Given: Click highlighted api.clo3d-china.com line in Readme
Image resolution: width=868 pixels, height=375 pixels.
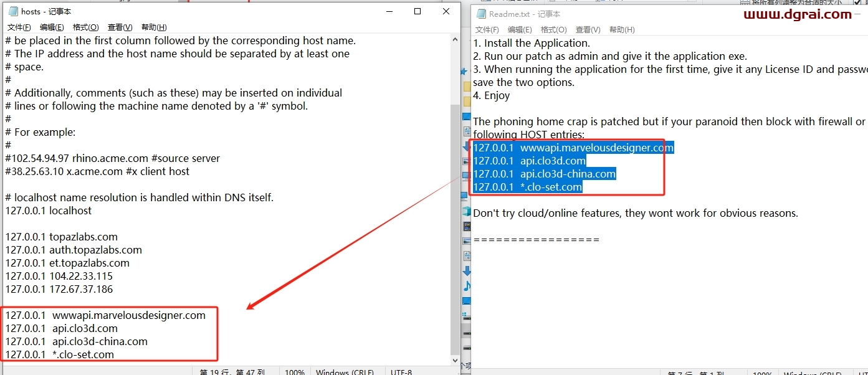Looking at the screenshot, I should click(545, 174).
